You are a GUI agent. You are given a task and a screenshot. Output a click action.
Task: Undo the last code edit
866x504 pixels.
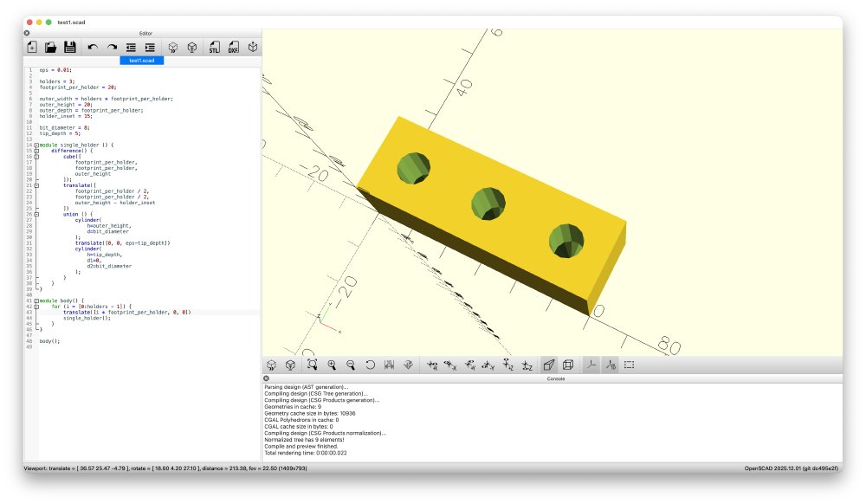(94, 47)
